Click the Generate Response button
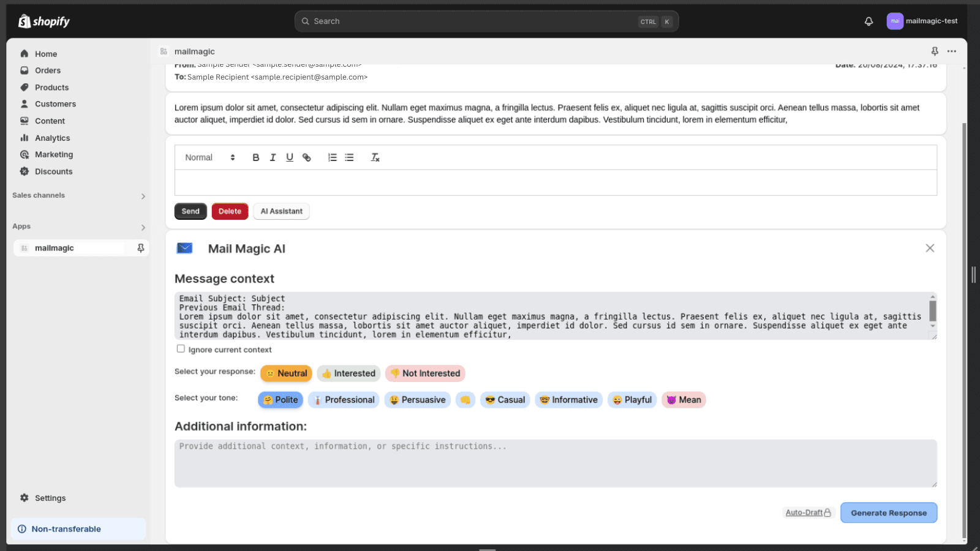 [888, 513]
